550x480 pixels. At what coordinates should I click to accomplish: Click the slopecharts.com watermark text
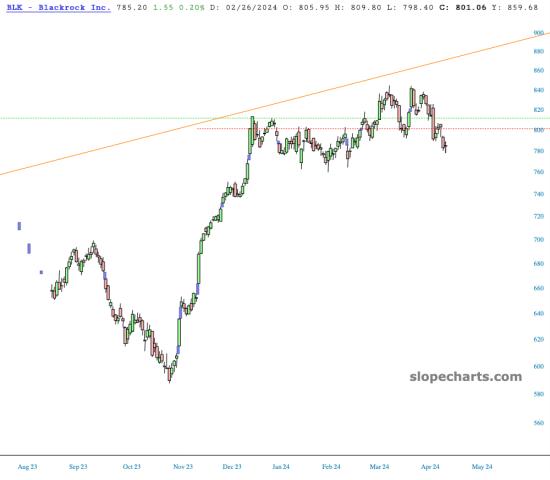tap(465, 377)
